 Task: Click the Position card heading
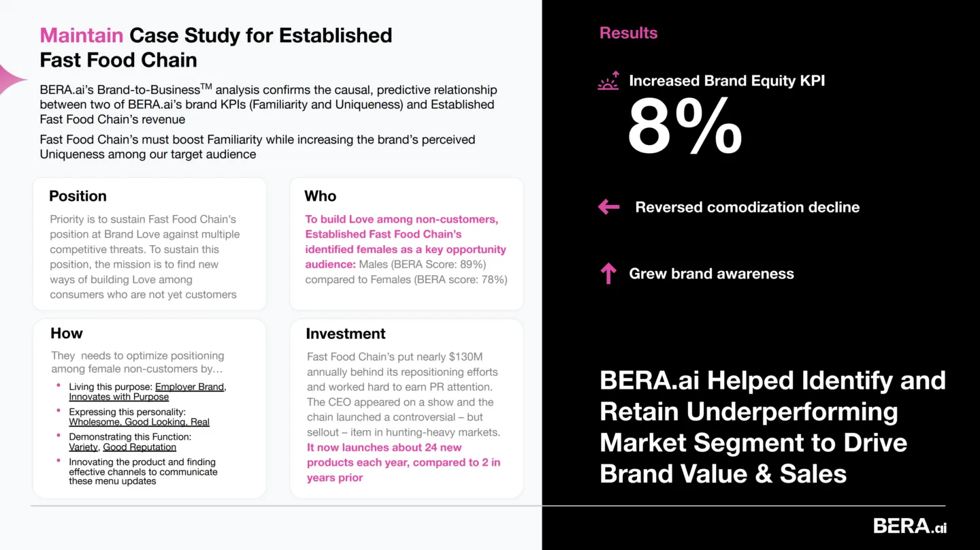(x=78, y=196)
